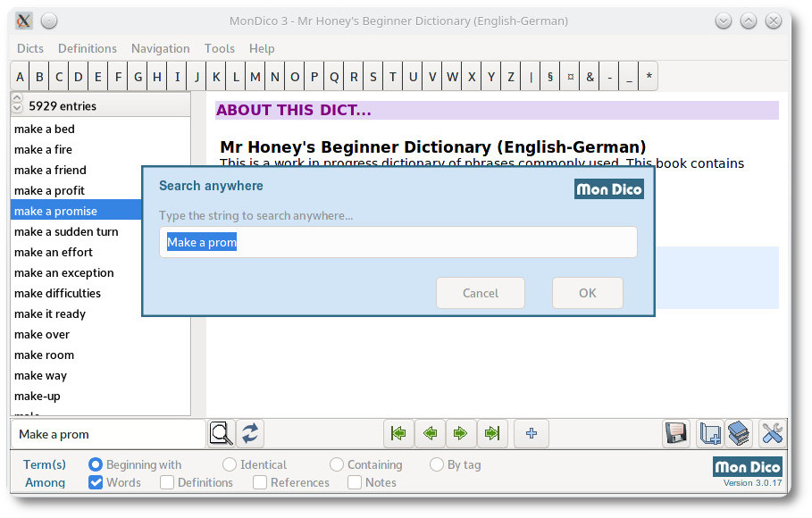Viewport: 812px width, 518px height.
Task: Click the previous entry green arrow
Action: pos(430,433)
